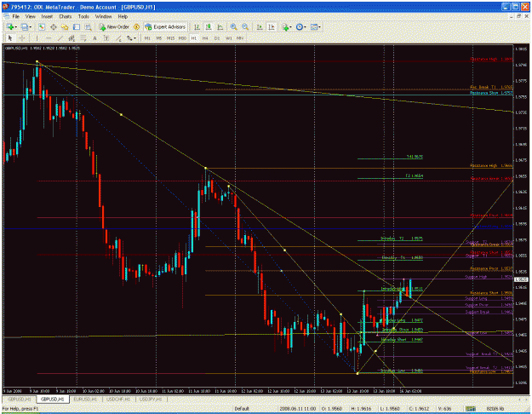Viewport: 532px width, 414px height.
Task: Open the File menu
Action: click(16, 16)
